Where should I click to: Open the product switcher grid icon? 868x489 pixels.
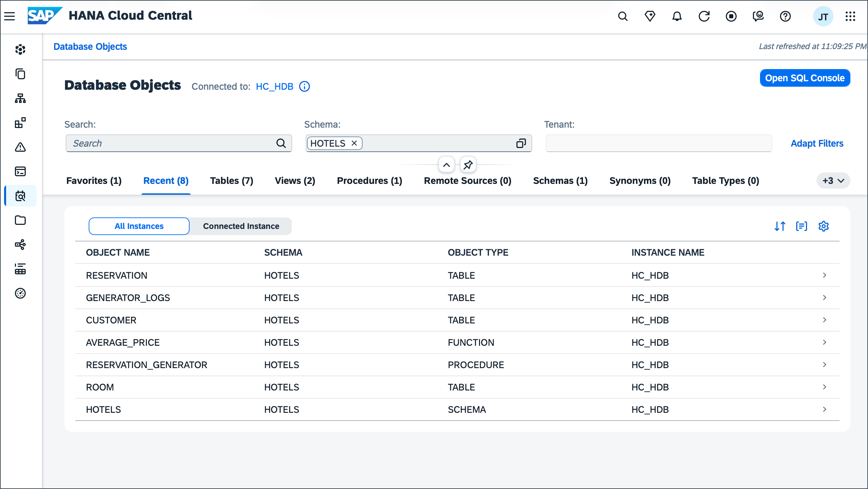point(850,16)
